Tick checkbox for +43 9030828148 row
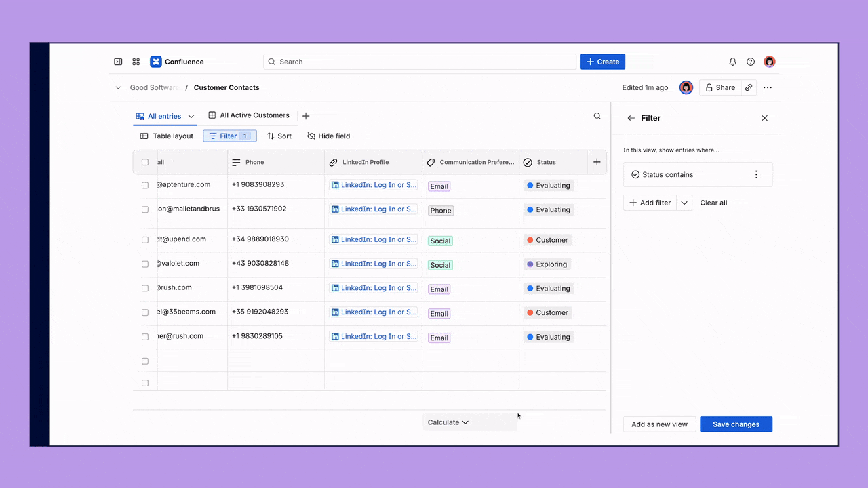The width and height of the screenshot is (868, 488). click(145, 264)
